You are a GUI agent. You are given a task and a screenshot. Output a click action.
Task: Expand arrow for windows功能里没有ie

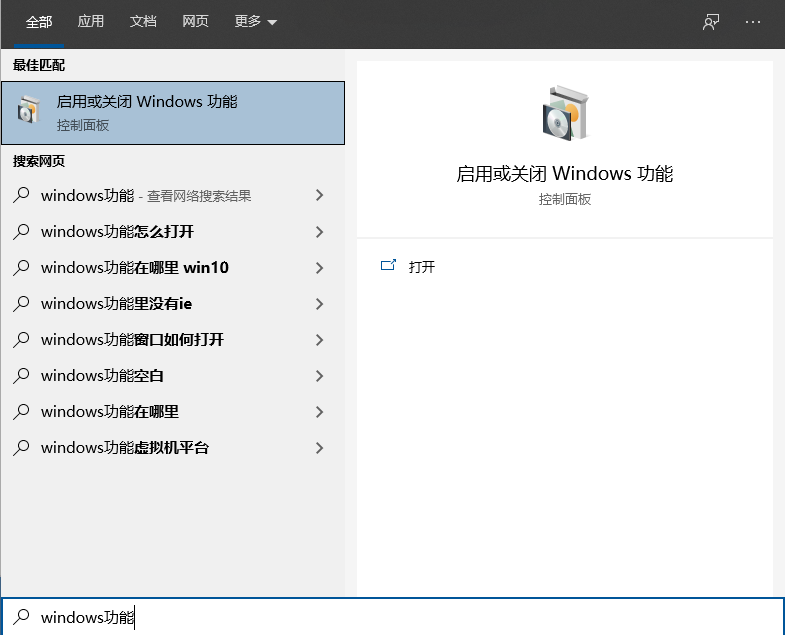click(319, 304)
